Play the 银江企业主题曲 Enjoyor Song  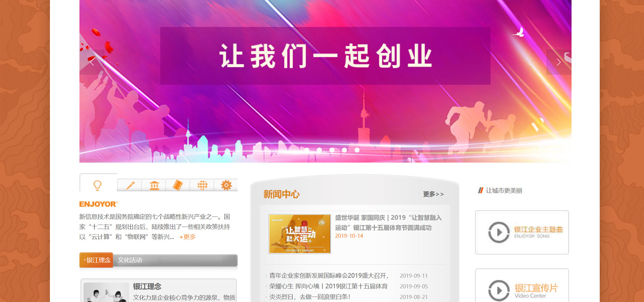point(522,232)
